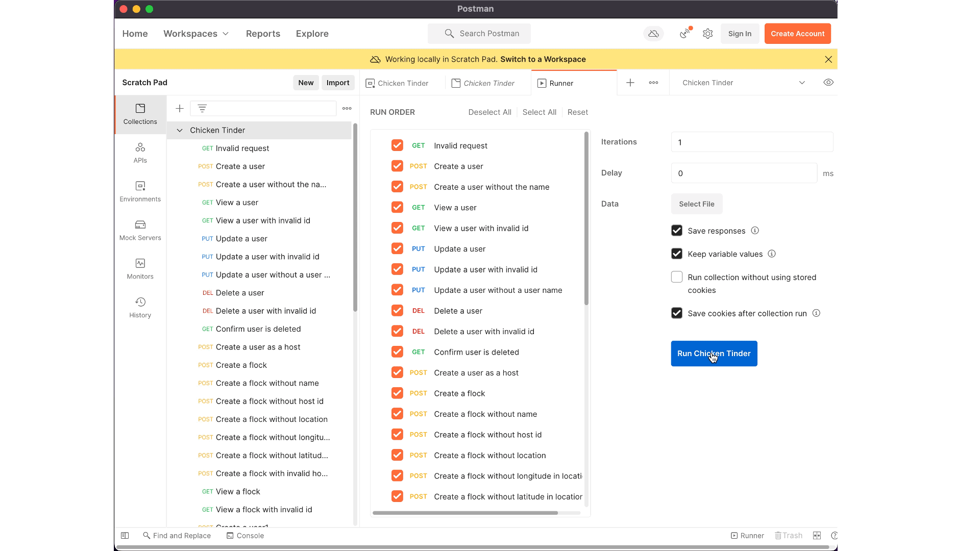Open the satellite capture requests icon

click(x=685, y=34)
